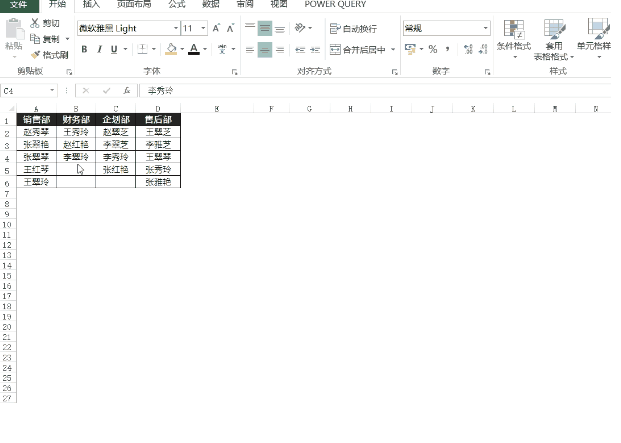Click the cancel X icon in formula bar
Screen dimensions: 621x443
coord(86,91)
